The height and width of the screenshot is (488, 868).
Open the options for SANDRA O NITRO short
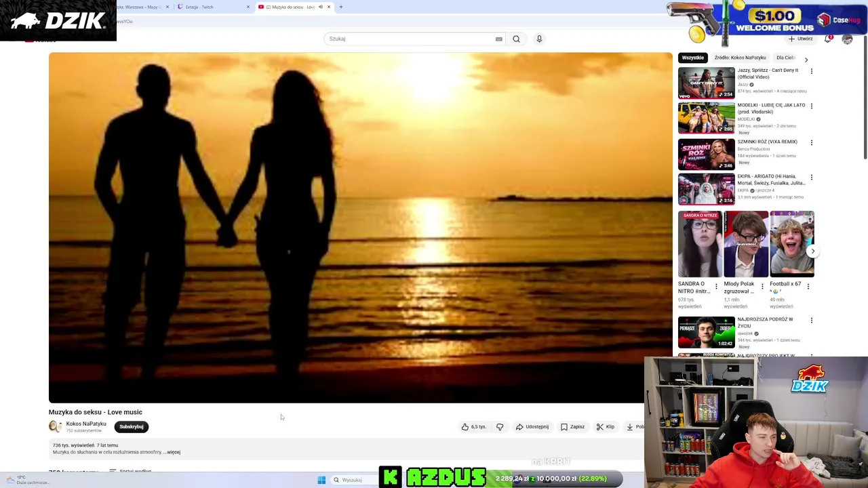[x=716, y=286]
